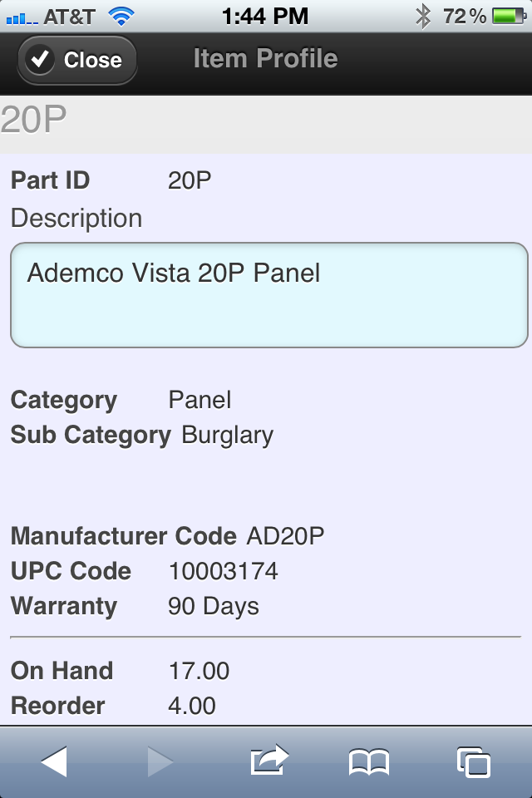532x798 pixels.
Task: Tap the Bluetooth status icon
Action: click(423, 17)
